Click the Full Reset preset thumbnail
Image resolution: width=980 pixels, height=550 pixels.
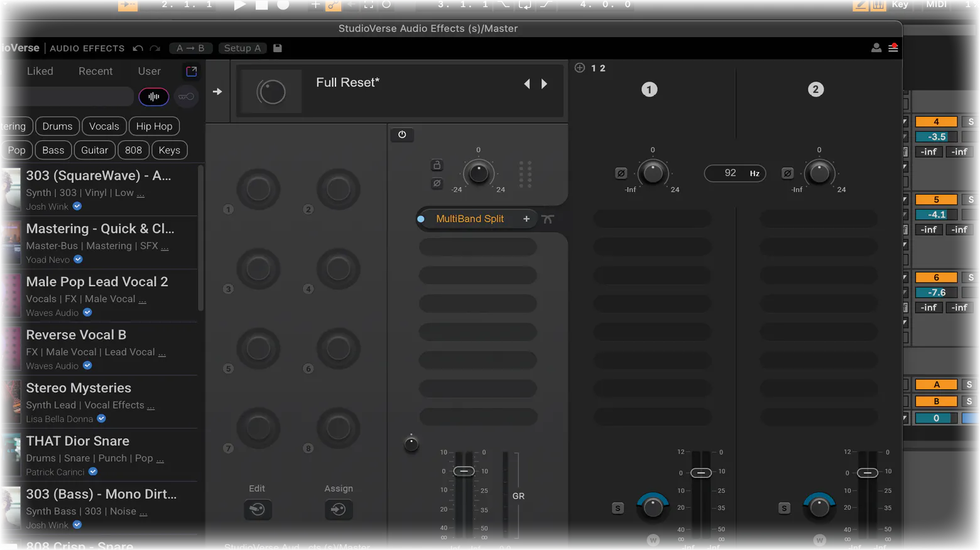click(271, 92)
